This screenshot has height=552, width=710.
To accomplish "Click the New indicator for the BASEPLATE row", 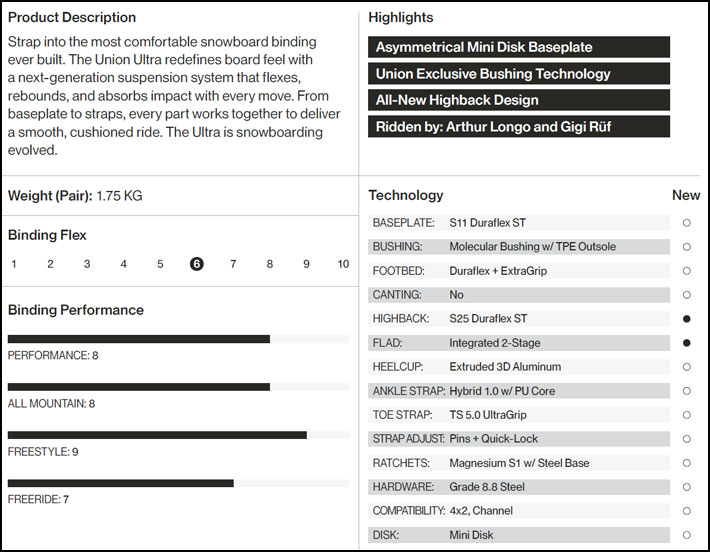I will tap(687, 222).
